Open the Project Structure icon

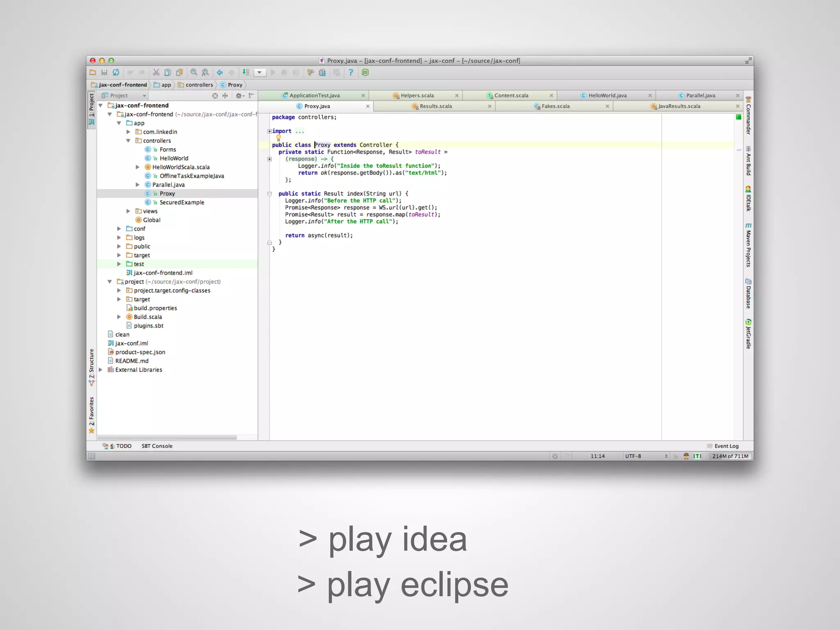point(322,73)
